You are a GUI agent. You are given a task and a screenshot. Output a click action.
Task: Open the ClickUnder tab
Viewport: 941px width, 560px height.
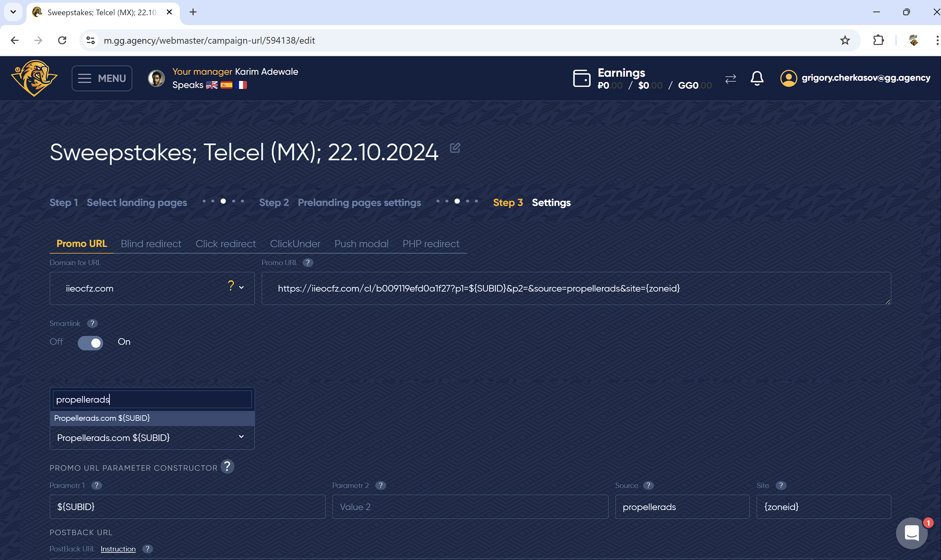click(x=295, y=244)
